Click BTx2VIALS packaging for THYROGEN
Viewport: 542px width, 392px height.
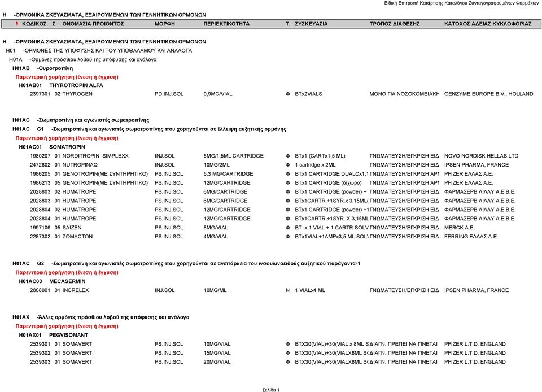tap(308, 94)
